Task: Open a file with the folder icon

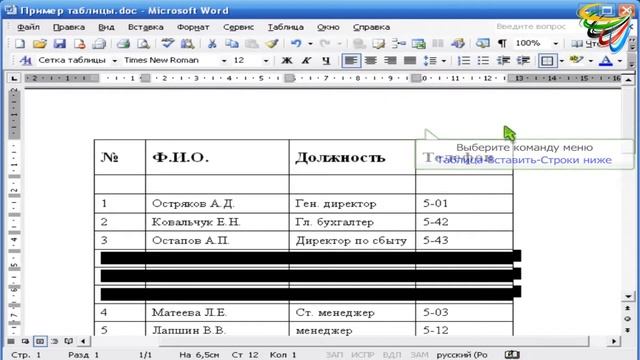Action: 40,43
